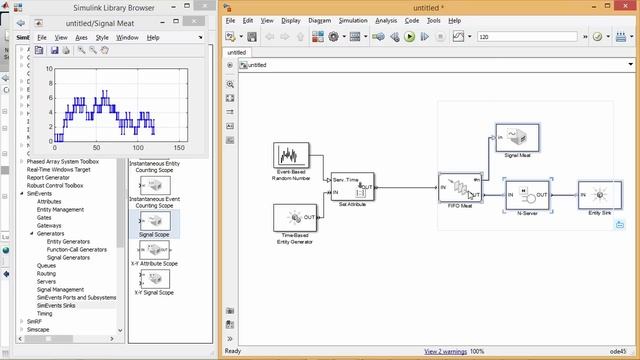
Task: Click the View 2 warnings link
Action: coord(445,351)
